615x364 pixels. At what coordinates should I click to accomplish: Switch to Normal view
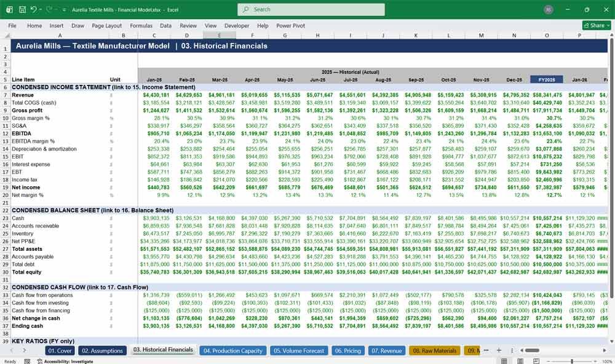504,361
